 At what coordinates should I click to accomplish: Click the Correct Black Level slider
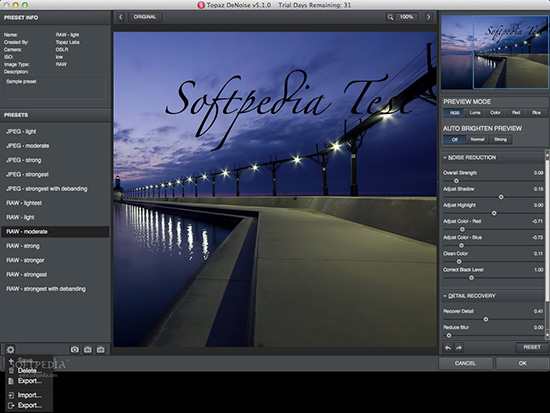coord(493,278)
